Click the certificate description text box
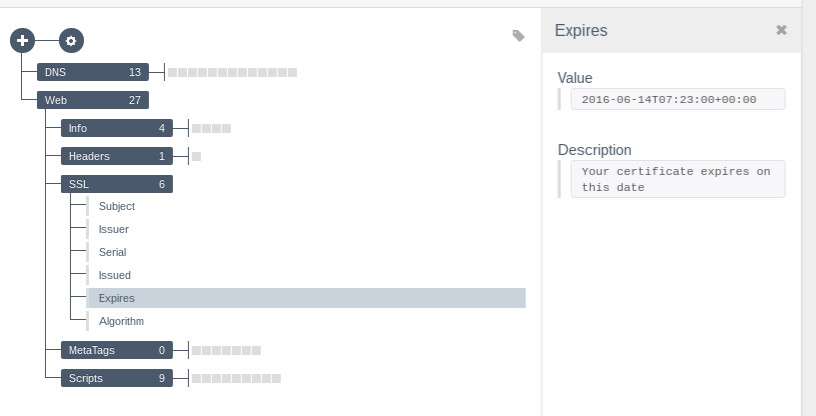Screen dimensions: 816x416 point(678,179)
